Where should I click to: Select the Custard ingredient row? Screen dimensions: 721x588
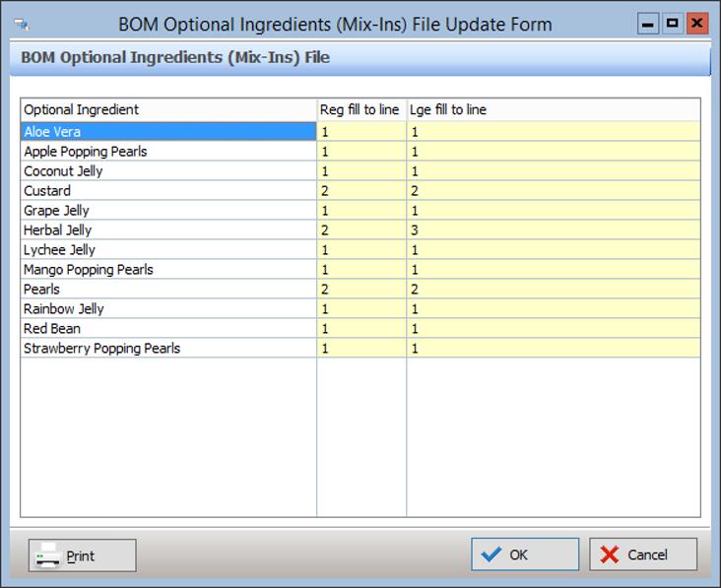coord(167,190)
